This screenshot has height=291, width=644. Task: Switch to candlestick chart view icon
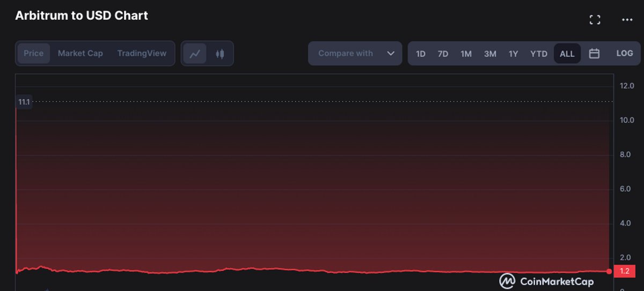tap(219, 54)
